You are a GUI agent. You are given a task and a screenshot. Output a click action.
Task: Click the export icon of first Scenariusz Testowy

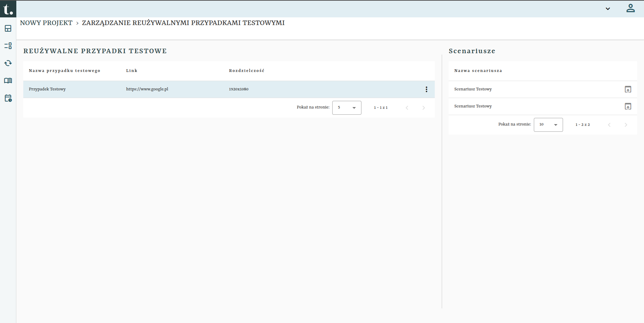point(628,89)
